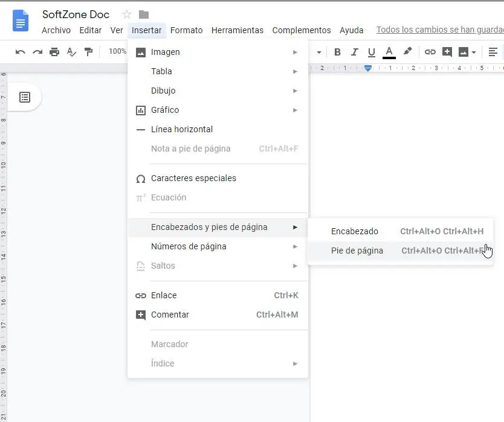Open Caracteres especiales dialog
This screenshot has height=422, width=504.
(218, 178)
